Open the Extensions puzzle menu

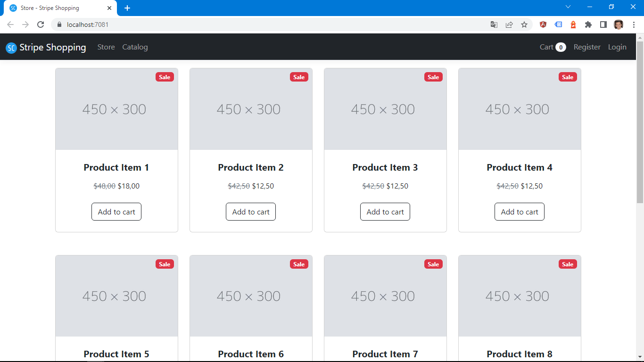click(588, 25)
